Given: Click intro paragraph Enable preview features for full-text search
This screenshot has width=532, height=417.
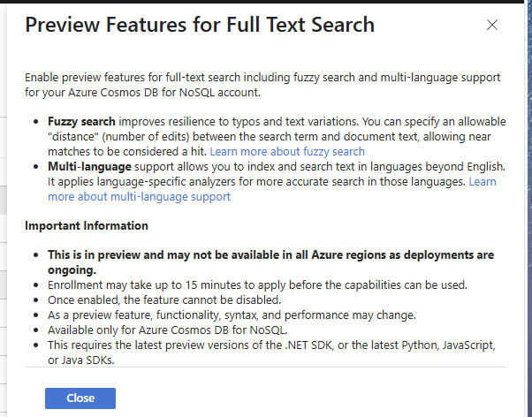Looking at the screenshot, I should [262, 85].
